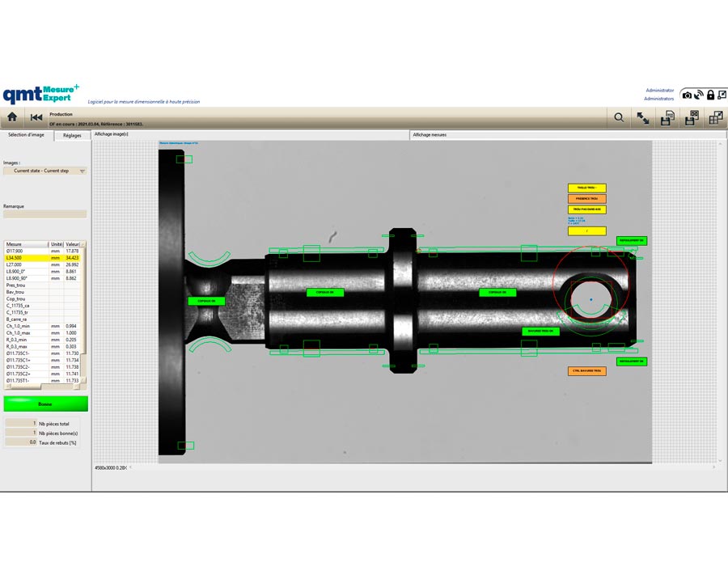The height and width of the screenshot is (575, 728).
Task: Click the save image floppy icon
Action: click(692, 118)
